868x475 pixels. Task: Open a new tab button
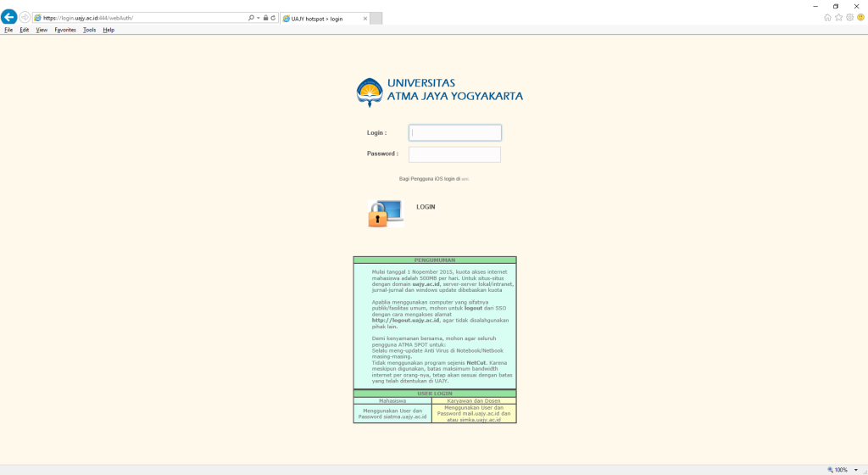[376, 19]
